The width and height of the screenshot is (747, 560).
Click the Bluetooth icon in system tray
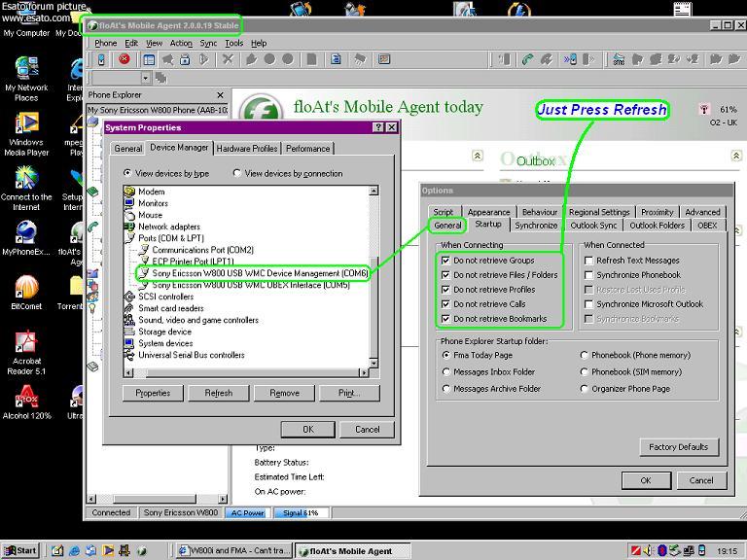(x=661, y=551)
